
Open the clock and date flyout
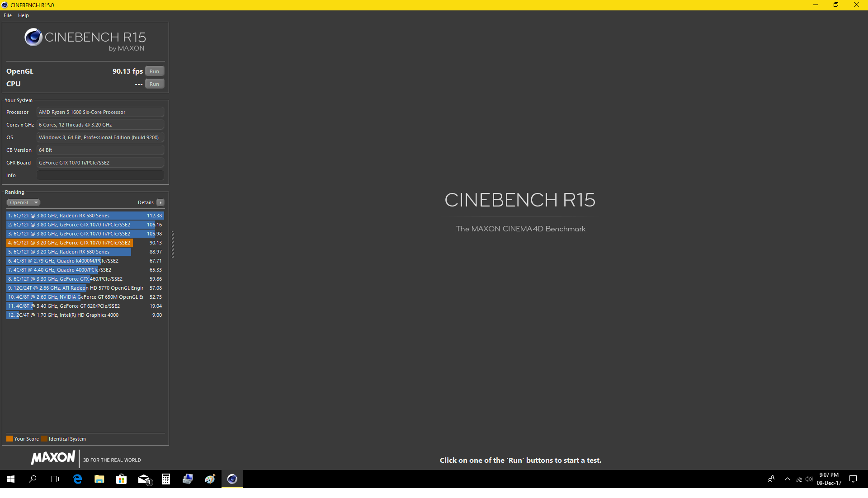(829, 479)
